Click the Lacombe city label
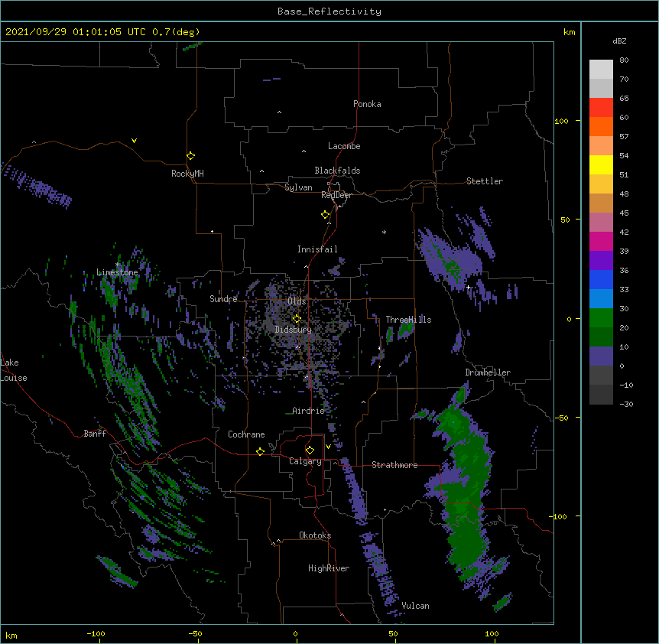The height and width of the screenshot is (644, 659). (x=344, y=146)
